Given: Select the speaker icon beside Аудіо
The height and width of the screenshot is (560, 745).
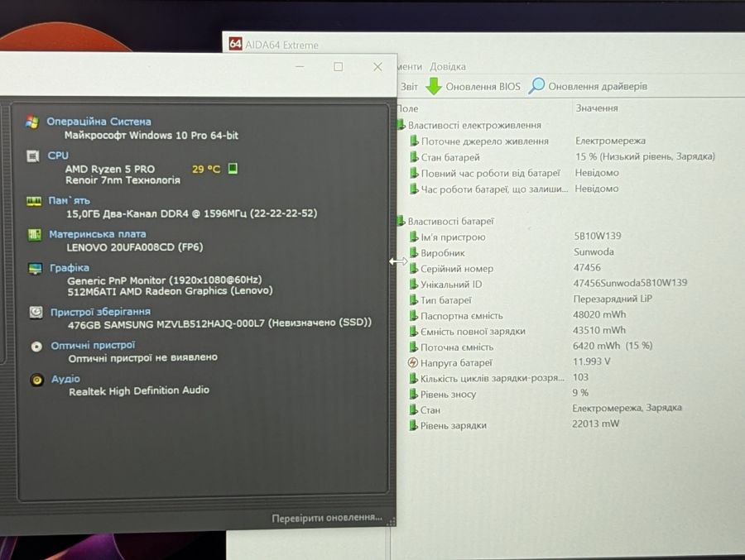Looking at the screenshot, I should (x=37, y=380).
